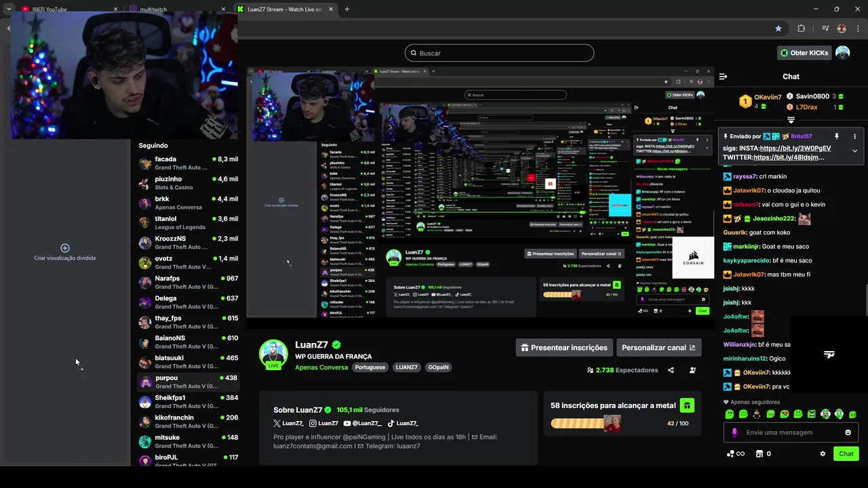Close the YouTube tab
The height and width of the screenshot is (488, 868).
pos(115,9)
